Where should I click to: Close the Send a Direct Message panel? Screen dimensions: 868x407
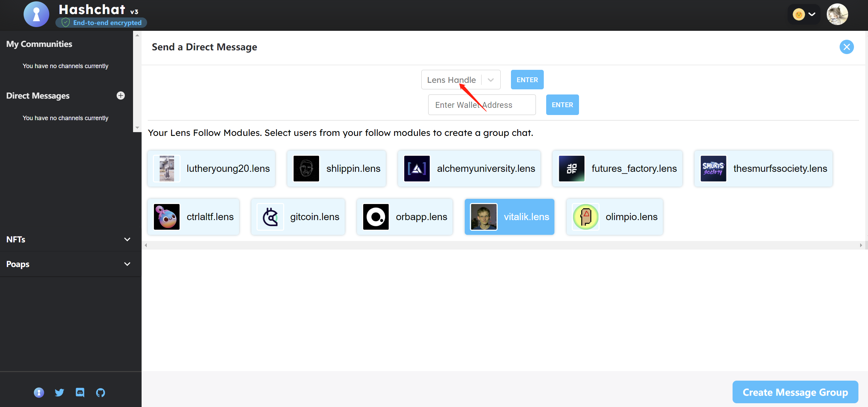tap(846, 47)
